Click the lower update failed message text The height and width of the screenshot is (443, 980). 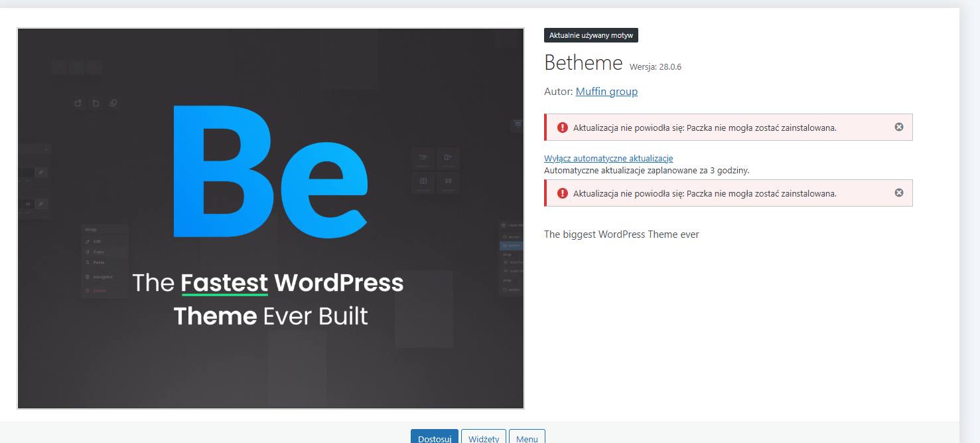[704, 193]
